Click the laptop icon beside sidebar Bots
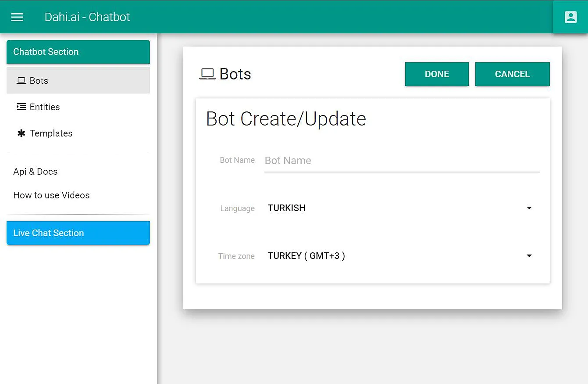 tap(21, 81)
